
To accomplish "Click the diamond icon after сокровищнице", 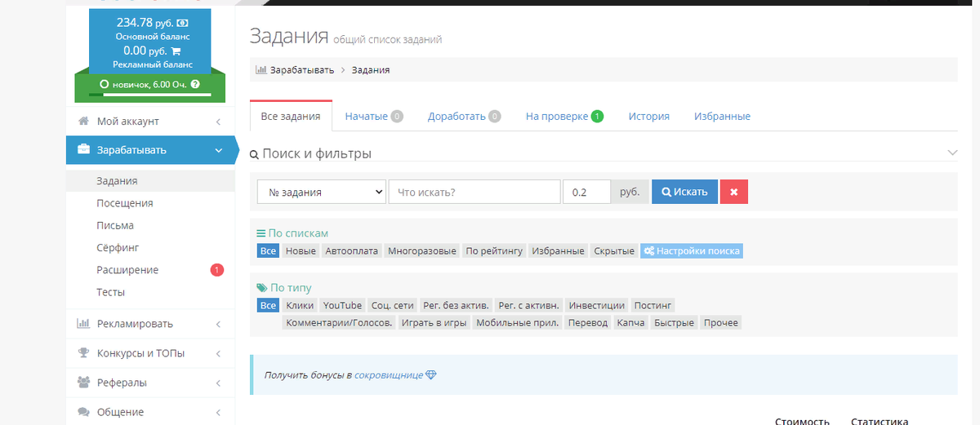I will tap(431, 375).
